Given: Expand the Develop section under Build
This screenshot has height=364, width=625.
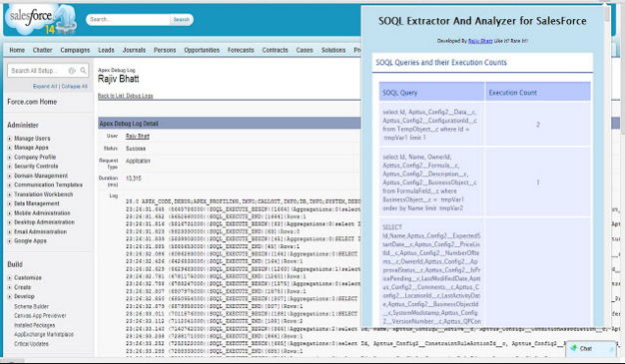Looking at the screenshot, I should (10, 296).
